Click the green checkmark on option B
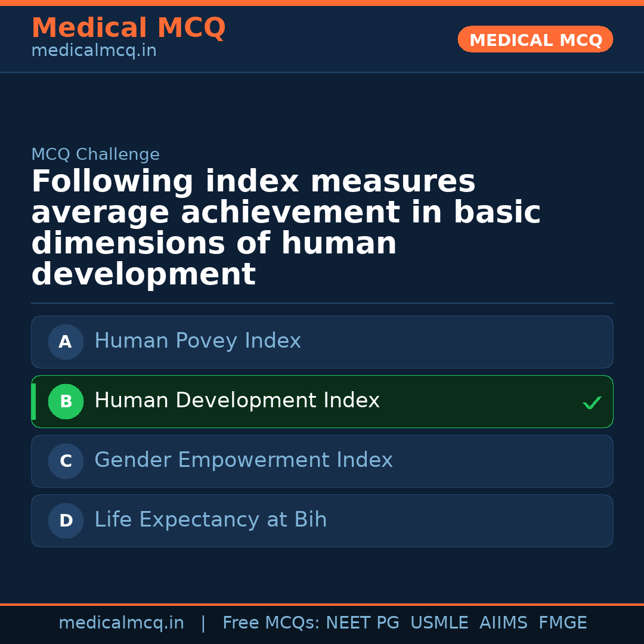This screenshot has height=644, width=644. click(592, 403)
